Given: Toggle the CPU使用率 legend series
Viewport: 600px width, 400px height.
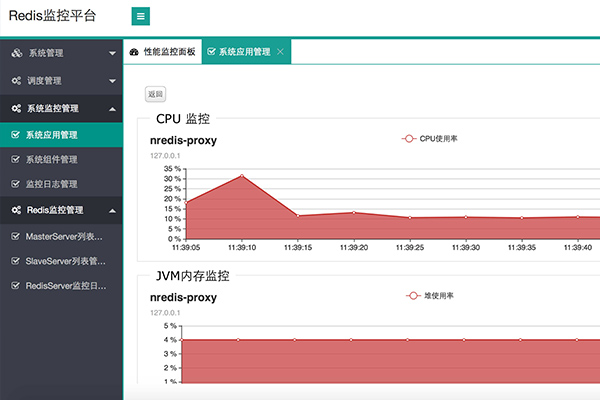Looking at the screenshot, I should (429, 139).
